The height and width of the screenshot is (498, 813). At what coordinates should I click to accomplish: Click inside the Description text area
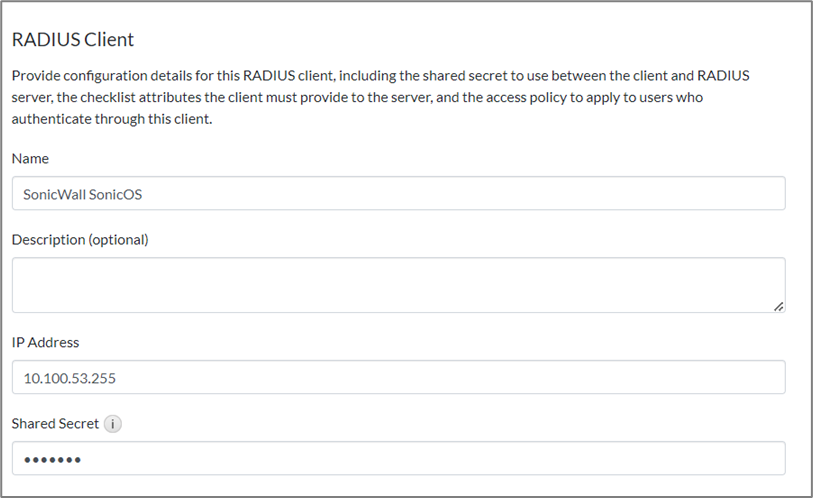398,285
